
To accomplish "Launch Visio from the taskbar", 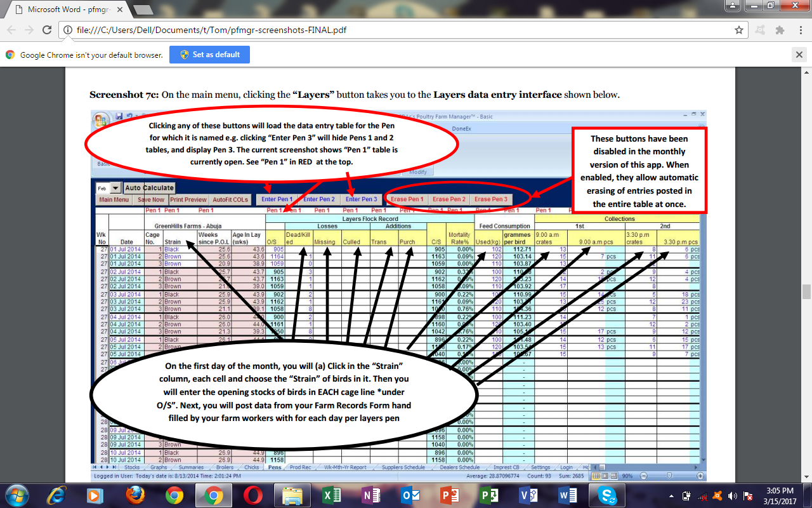I will click(x=527, y=495).
